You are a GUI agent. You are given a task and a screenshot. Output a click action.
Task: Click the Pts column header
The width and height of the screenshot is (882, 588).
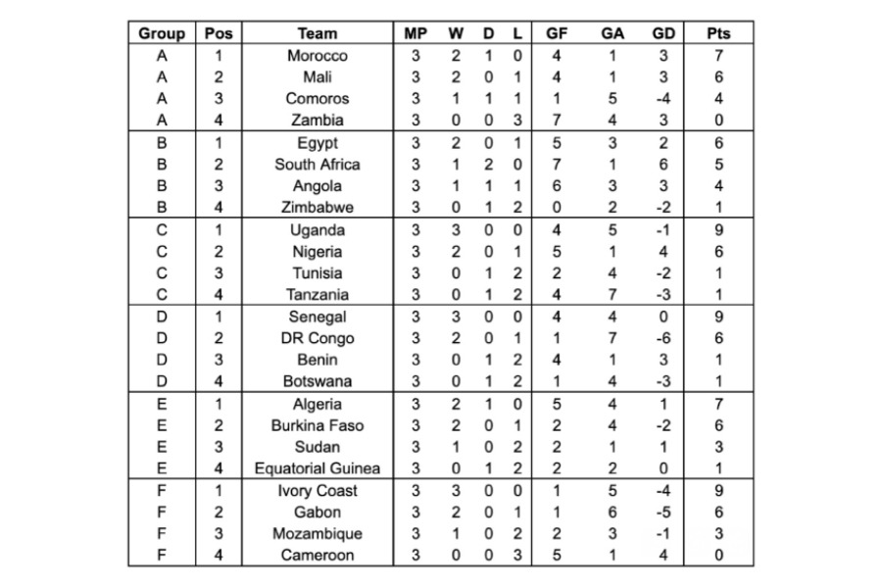pos(718,33)
